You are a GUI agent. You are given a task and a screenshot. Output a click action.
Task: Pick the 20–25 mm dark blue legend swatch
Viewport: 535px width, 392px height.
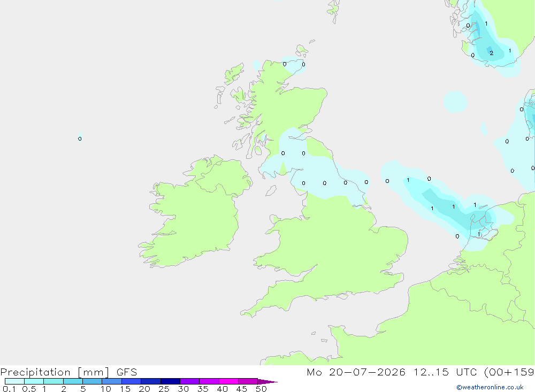[x=151, y=381]
